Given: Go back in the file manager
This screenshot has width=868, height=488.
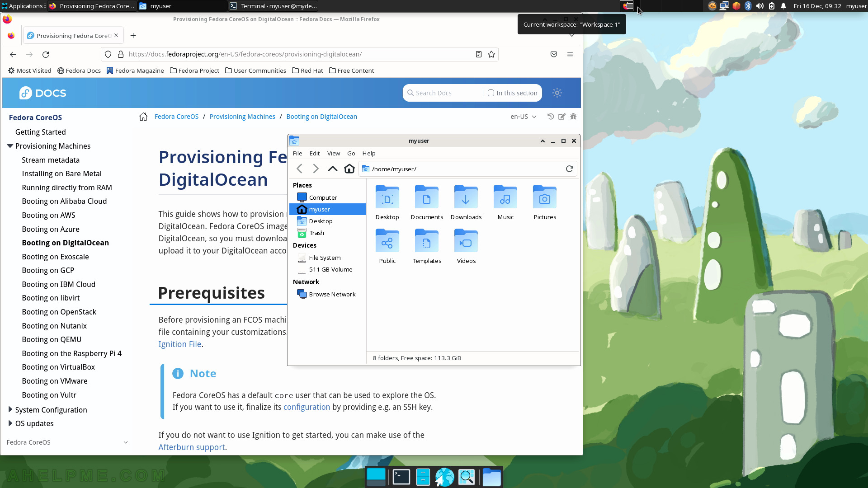Looking at the screenshot, I should tap(299, 169).
